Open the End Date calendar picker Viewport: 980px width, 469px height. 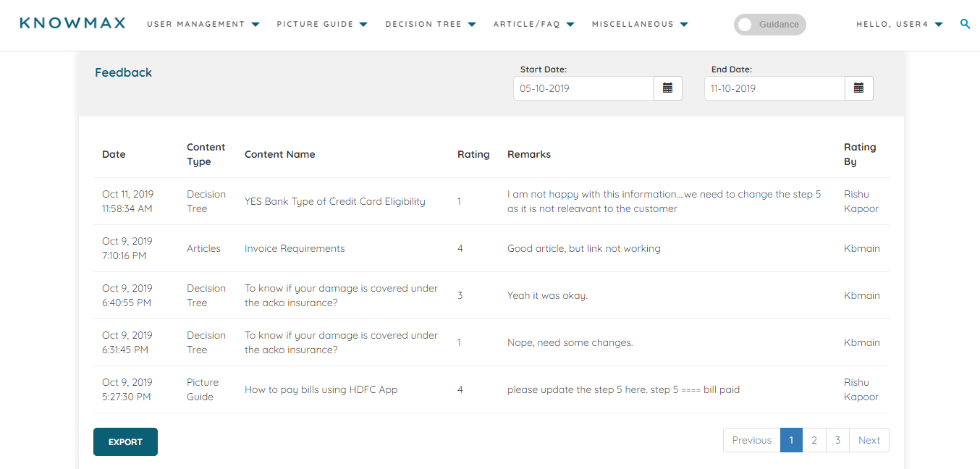(x=858, y=88)
